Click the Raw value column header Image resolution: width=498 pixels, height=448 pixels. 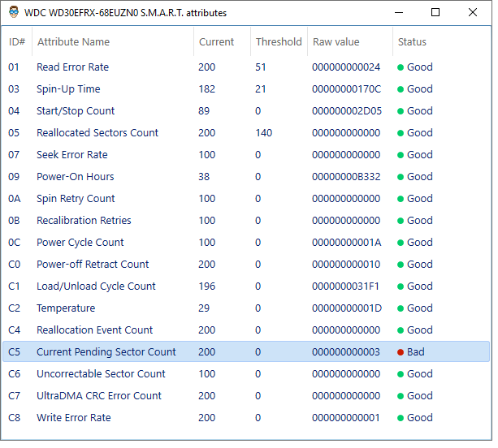coord(350,41)
